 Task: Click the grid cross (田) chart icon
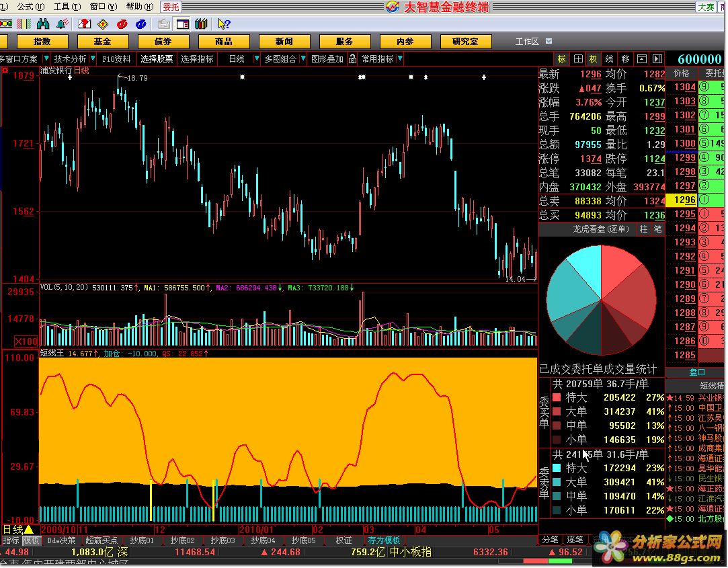pyautogui.click(x=578, y=59)
